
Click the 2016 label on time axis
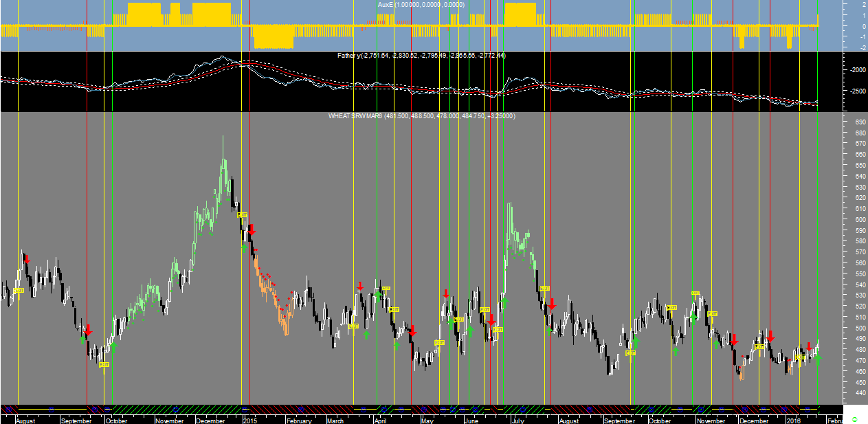click(x=793, y=421)
